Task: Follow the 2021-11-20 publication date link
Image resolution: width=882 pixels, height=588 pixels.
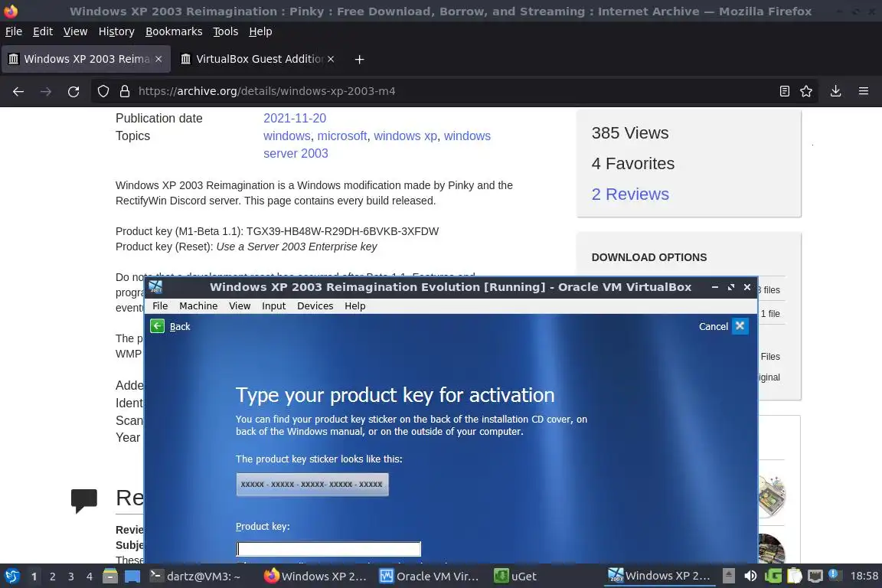Action: coord(295,118)
